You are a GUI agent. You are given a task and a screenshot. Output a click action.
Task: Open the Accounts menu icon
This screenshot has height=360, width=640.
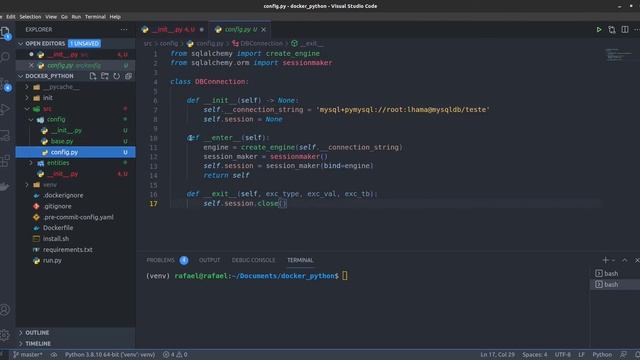[x=5, y=310]
